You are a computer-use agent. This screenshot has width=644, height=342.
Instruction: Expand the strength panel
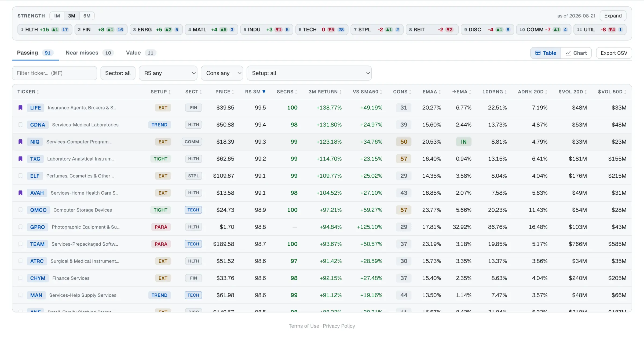[613, 16]
